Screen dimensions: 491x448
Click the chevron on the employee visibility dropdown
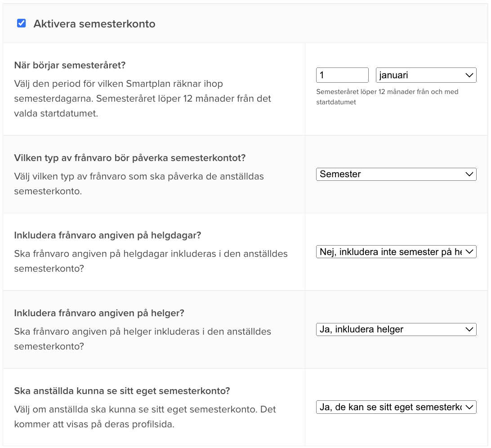pos(469,407)
